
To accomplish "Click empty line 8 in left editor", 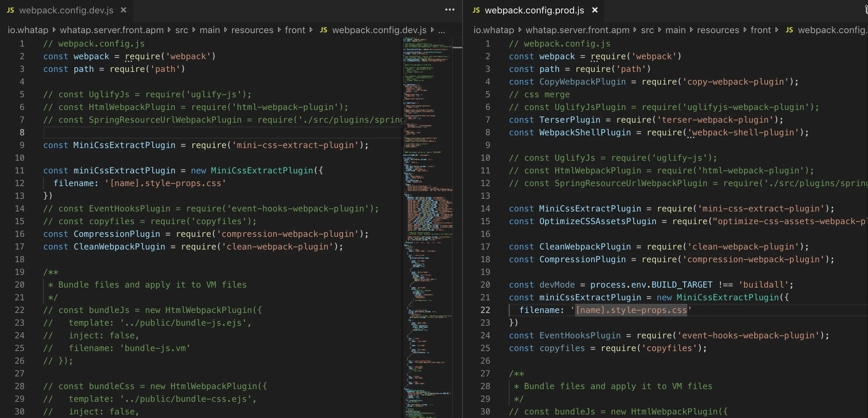I will click(x=222, y=132).
